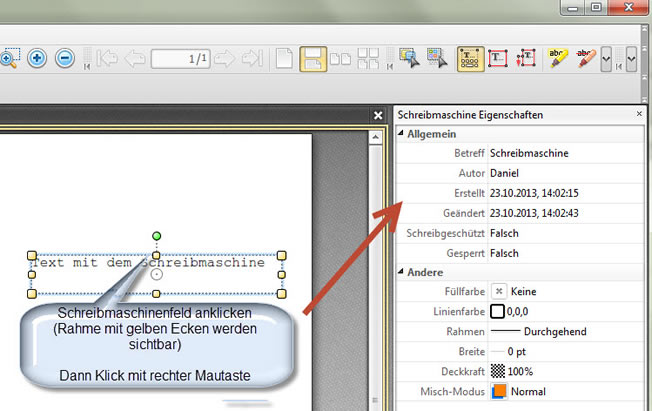Click the vertical scrollbar up arrow
The image size is (652, 411).
[375, 137]
